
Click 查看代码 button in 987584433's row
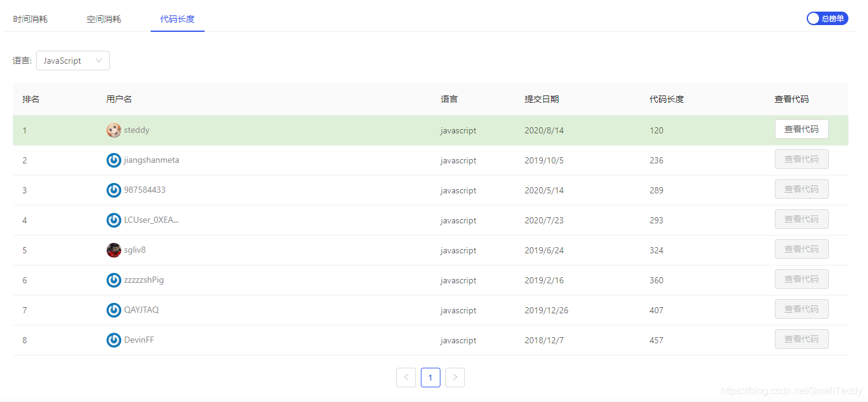(801, 189)
